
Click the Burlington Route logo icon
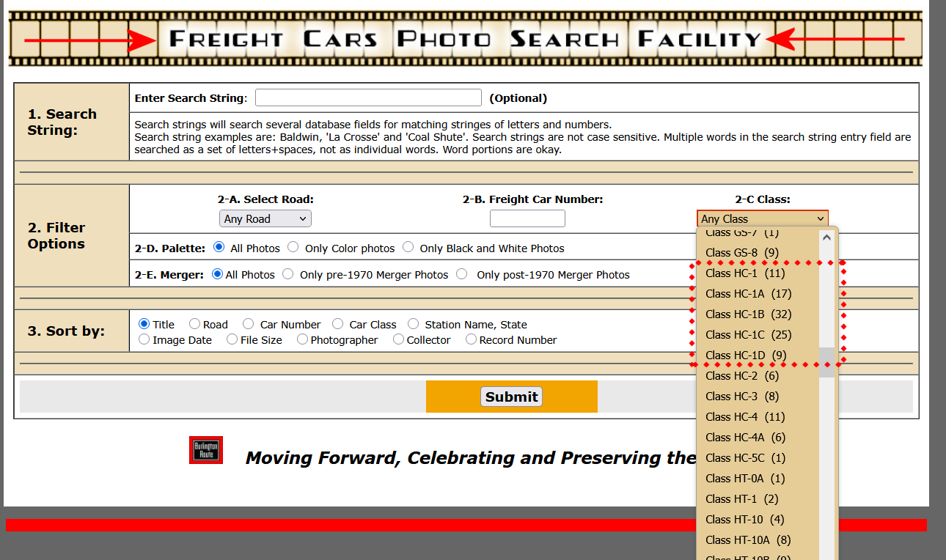pyautogui.click(x=205, y=450)
